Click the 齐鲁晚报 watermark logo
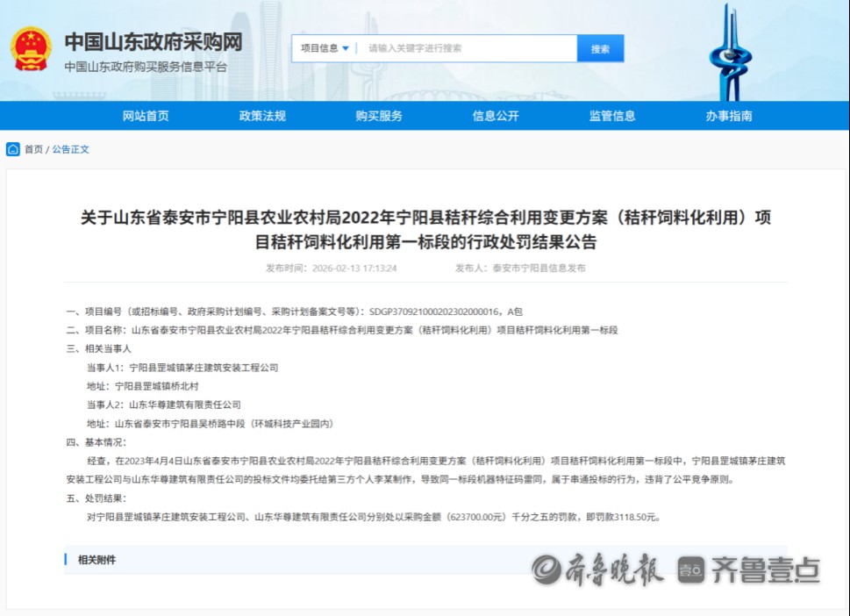 597,569
